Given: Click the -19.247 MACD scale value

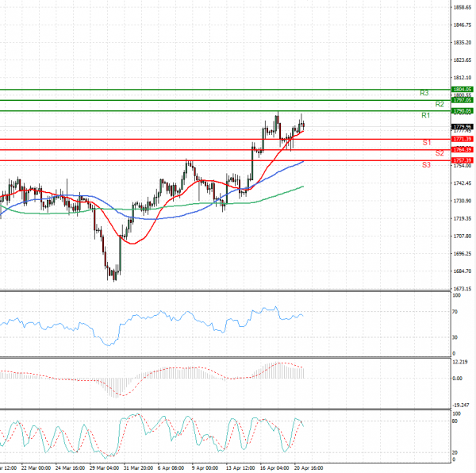Looking at the screenshot, I should [461, 406].
